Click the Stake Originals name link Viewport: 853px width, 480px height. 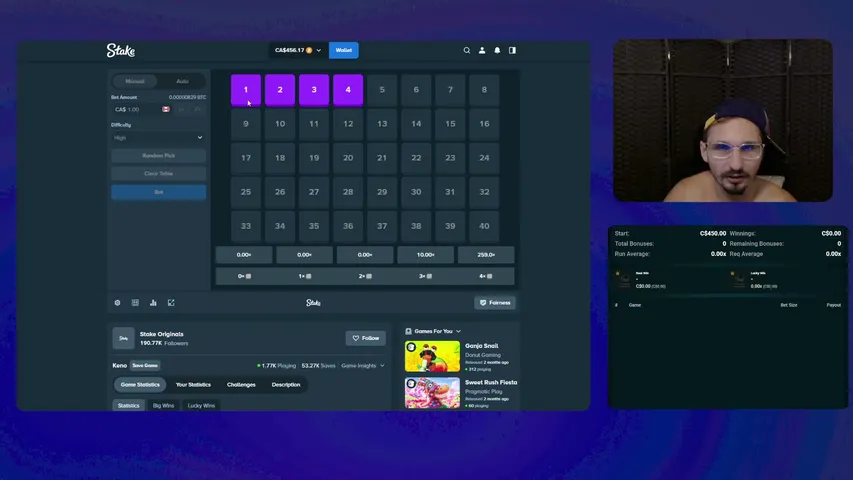pyautogui.click(x=162, y=334)
